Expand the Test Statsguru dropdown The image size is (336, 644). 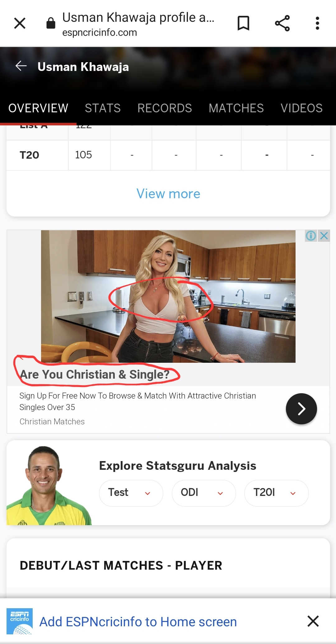click(x=131, y=493)
